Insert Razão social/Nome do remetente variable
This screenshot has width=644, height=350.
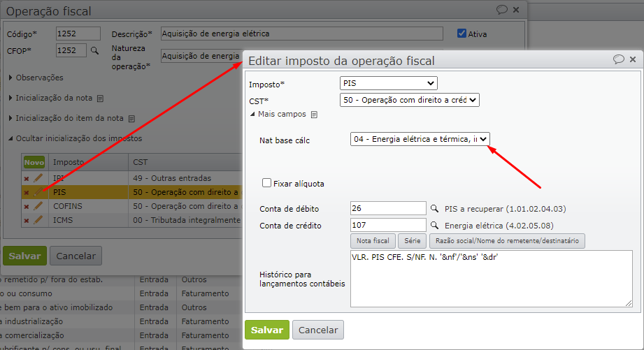[x=507, y=241]
